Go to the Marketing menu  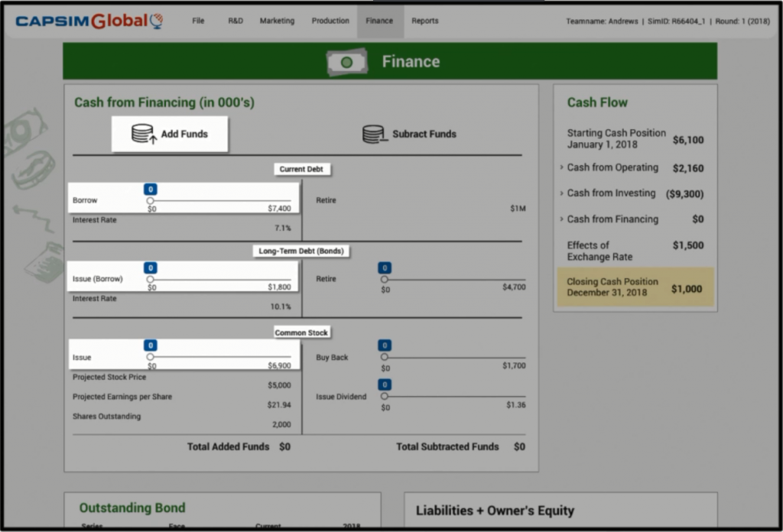[277, 21]
